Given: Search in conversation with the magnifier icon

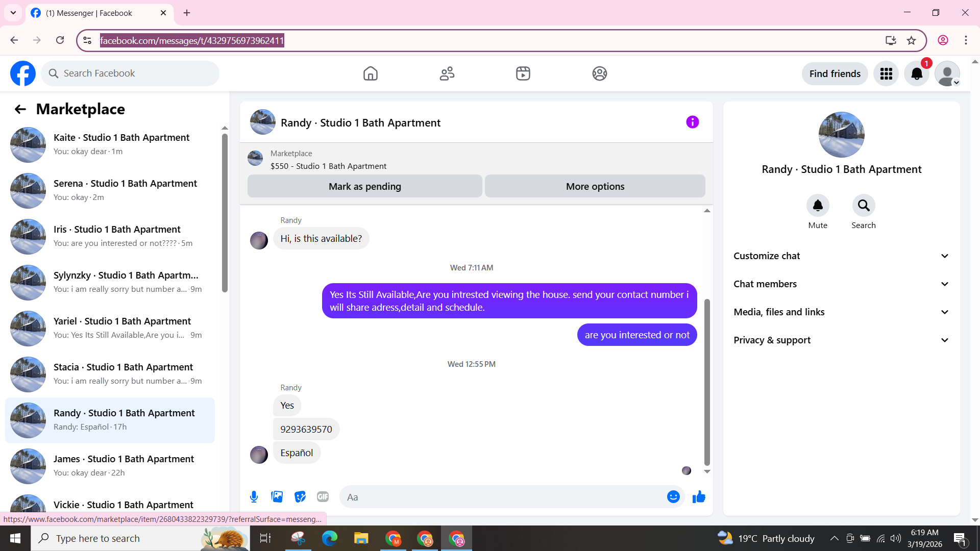Looking at the screenshot, I should [x=863, y=206].
